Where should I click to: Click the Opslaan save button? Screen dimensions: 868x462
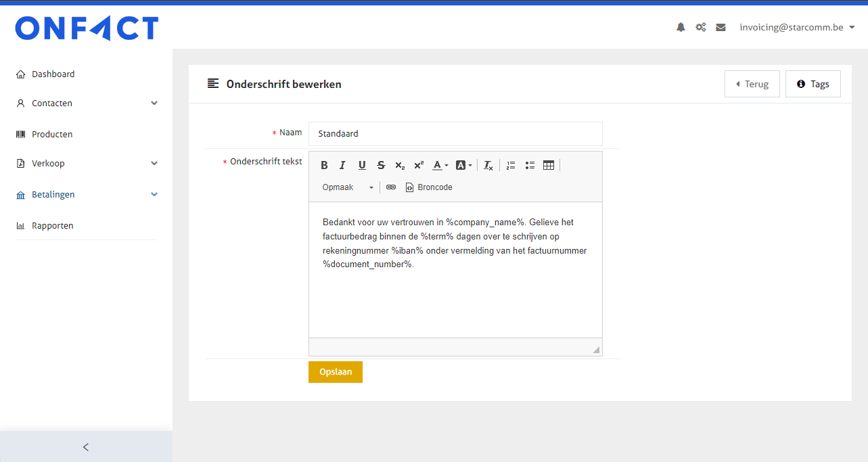[x=336, y=372]
